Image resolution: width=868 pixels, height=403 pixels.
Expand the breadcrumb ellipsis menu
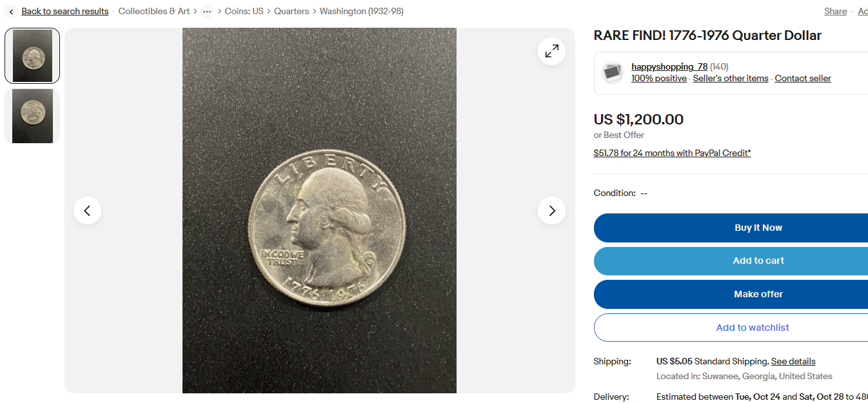pos(207,12)
